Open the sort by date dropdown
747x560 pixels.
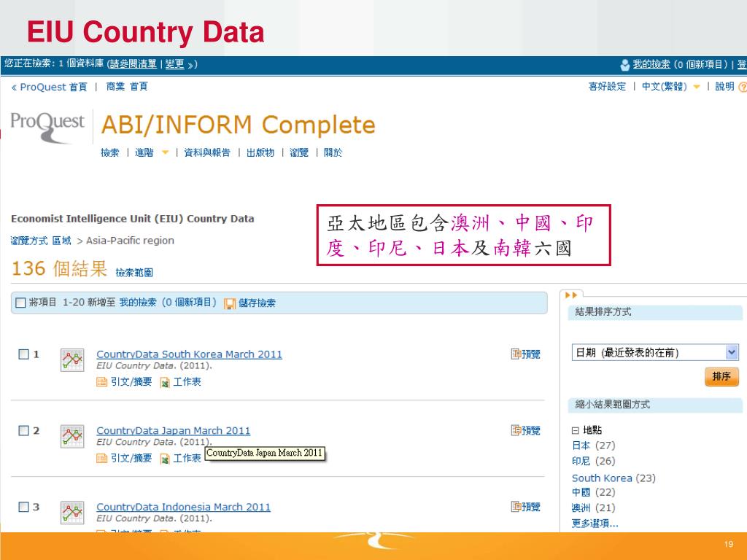[x=655, y=352]
